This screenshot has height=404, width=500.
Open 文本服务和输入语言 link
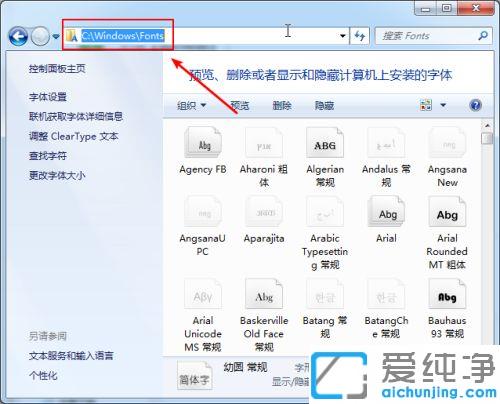pyautogui.click(x=71, y=356)
